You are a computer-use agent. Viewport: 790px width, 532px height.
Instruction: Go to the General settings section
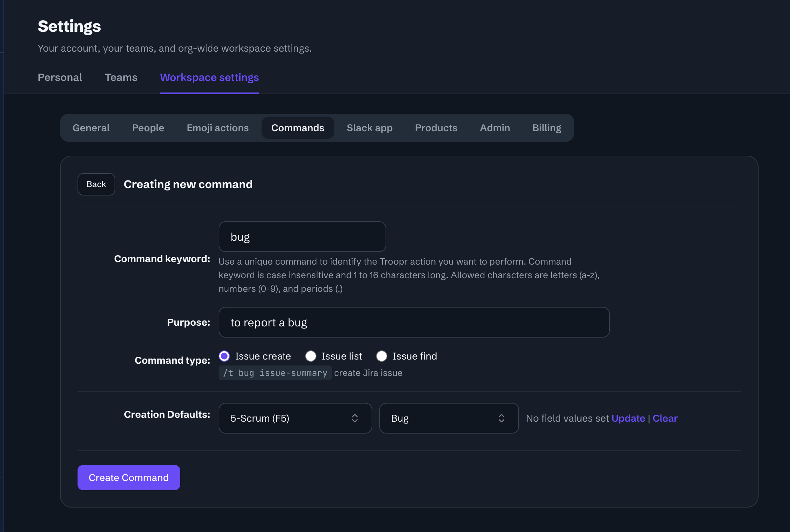(91, 128)
